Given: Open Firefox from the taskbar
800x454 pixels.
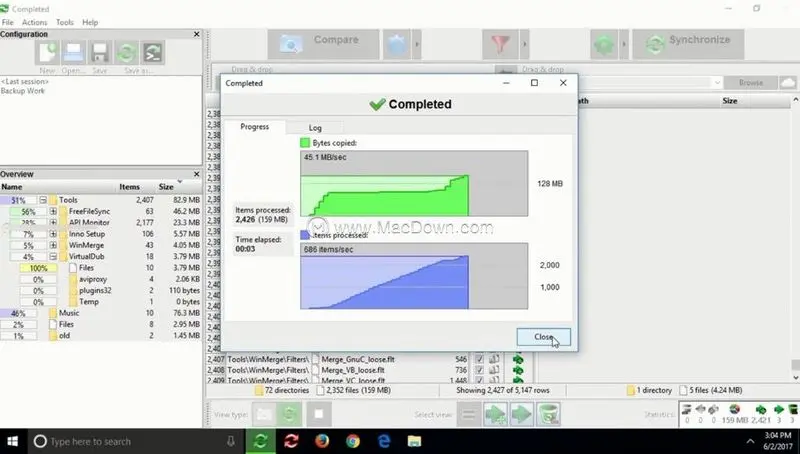Looking at the screenshot, I should (x=322, y=441).
